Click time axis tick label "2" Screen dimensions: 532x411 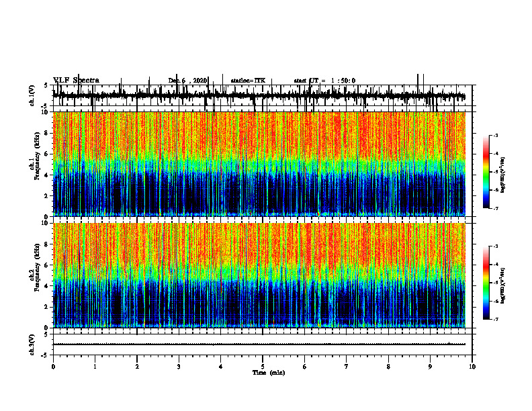coord(137,367)
